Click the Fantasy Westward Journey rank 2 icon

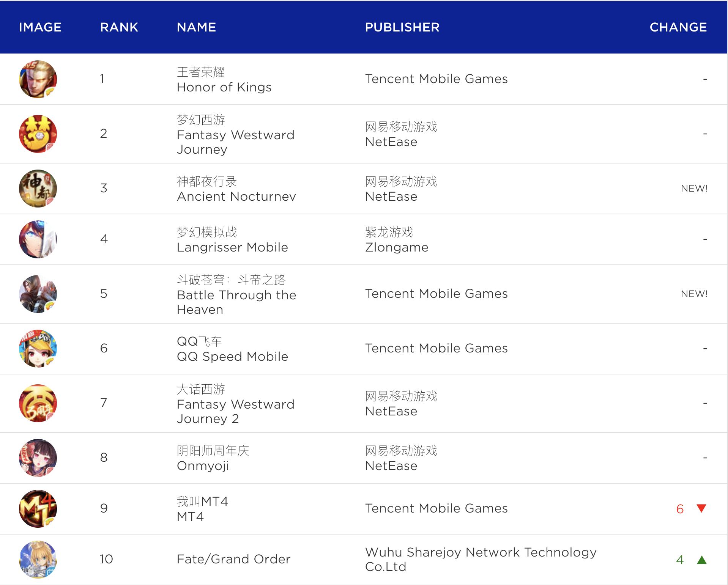coord(38,134)
